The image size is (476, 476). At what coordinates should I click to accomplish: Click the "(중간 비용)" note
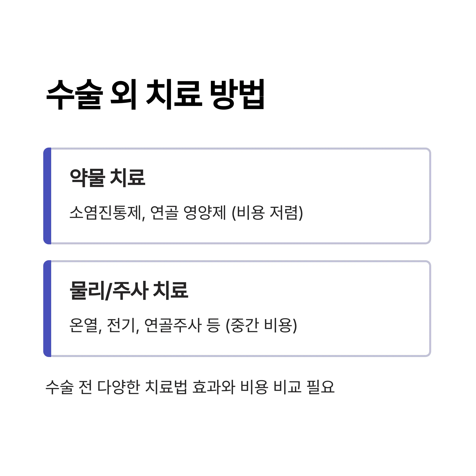(x=261, y=325)
